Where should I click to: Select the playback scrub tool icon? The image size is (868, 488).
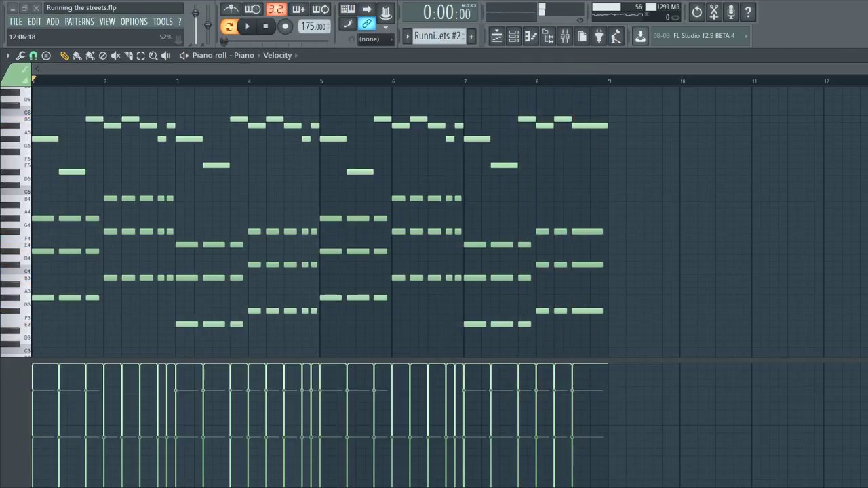tap(166, 56)
